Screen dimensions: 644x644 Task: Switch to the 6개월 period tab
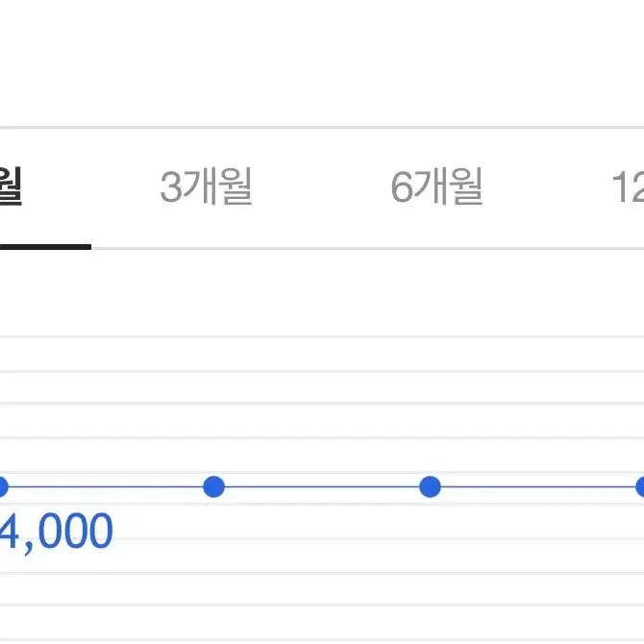pyautogui.click(x=436, y=186)
